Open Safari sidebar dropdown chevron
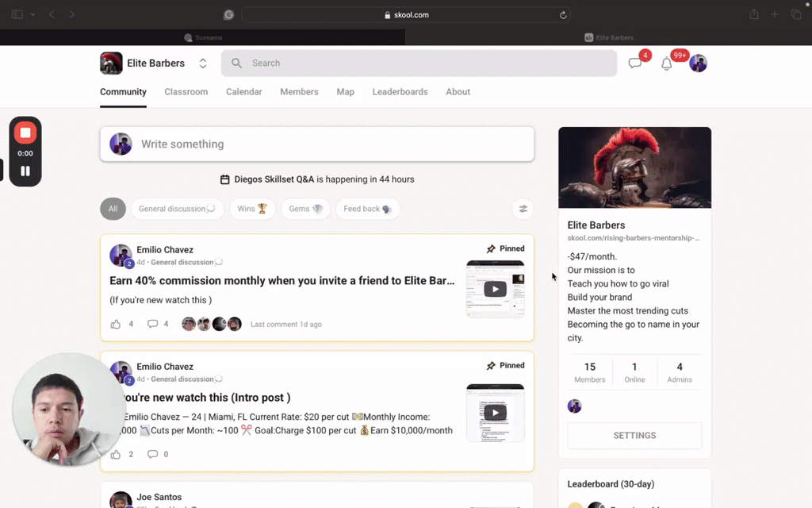812x508 pixels. (x=33, y=14)
